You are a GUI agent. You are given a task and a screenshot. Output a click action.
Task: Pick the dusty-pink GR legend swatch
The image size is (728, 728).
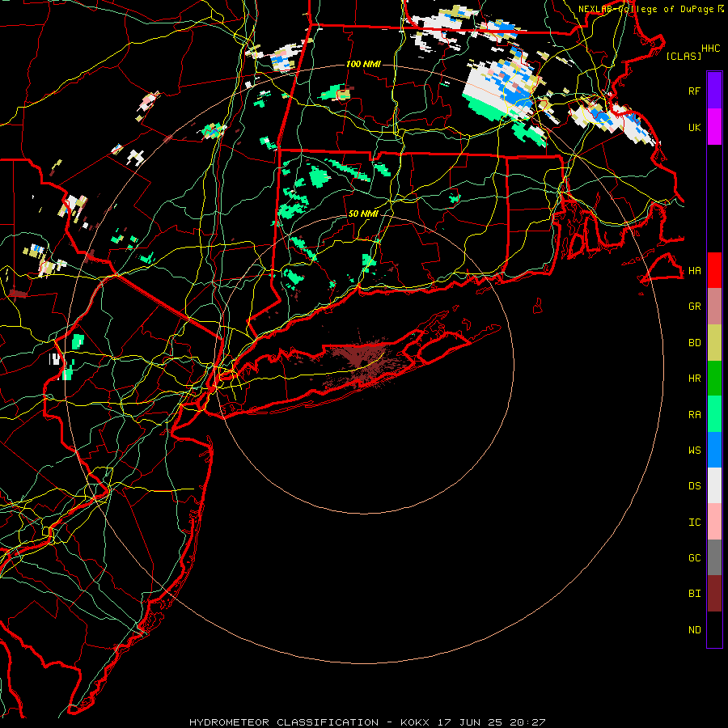(714, 307)
